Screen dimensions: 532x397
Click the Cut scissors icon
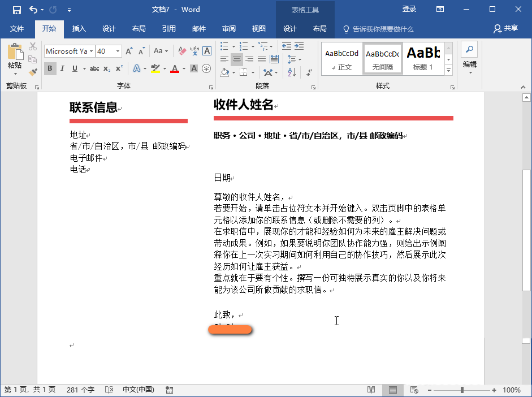tap(33, 47)
